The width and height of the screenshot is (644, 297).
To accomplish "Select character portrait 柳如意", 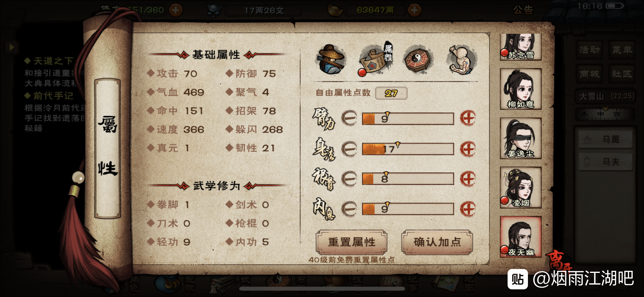I will [x=521, y=89].
